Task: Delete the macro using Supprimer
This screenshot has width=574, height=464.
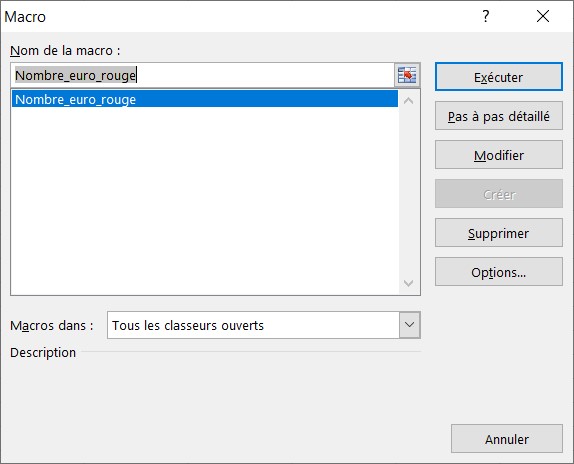Action: [x=499, y=233]
